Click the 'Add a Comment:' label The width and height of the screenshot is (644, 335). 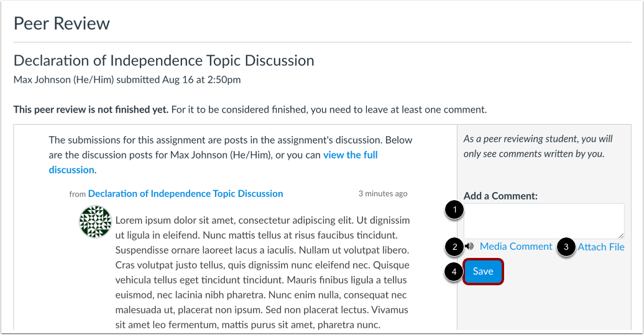tap(500, 196)
